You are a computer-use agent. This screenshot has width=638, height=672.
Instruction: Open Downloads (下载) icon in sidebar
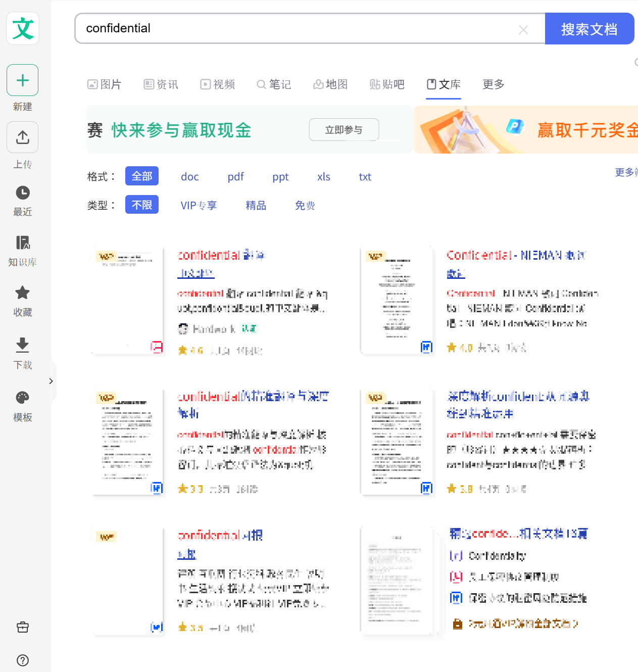(22, 345)
